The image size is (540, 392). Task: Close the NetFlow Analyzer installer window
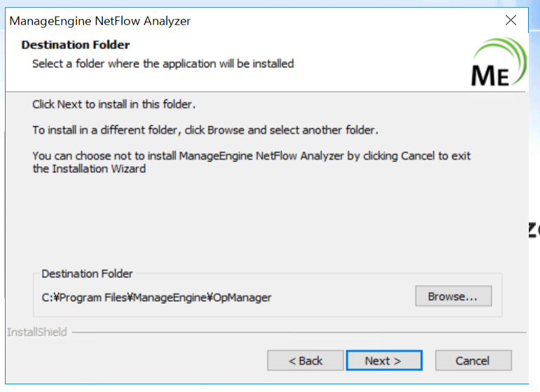click(511, 20)
